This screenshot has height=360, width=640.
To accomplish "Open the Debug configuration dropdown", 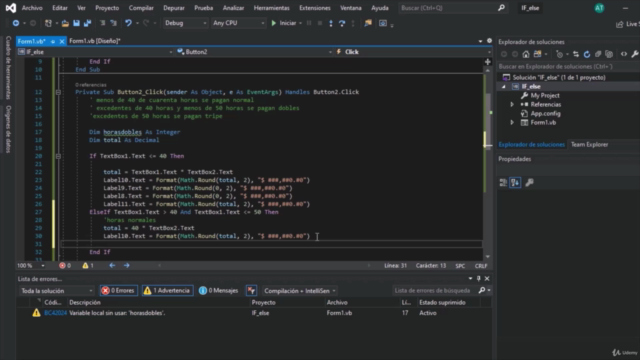I will pyautogui.click(x=185, y=23).
